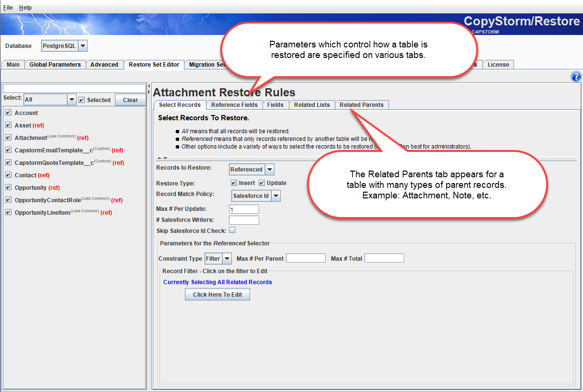Click the Clear button
This screenshot has height=392, width=583.
click(x=130, y=100)
